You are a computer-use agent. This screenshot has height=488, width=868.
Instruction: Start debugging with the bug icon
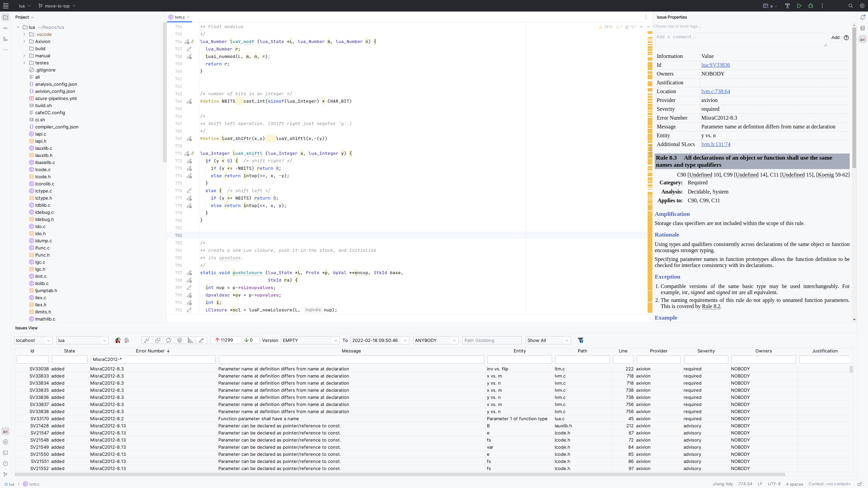pos(811,6)
